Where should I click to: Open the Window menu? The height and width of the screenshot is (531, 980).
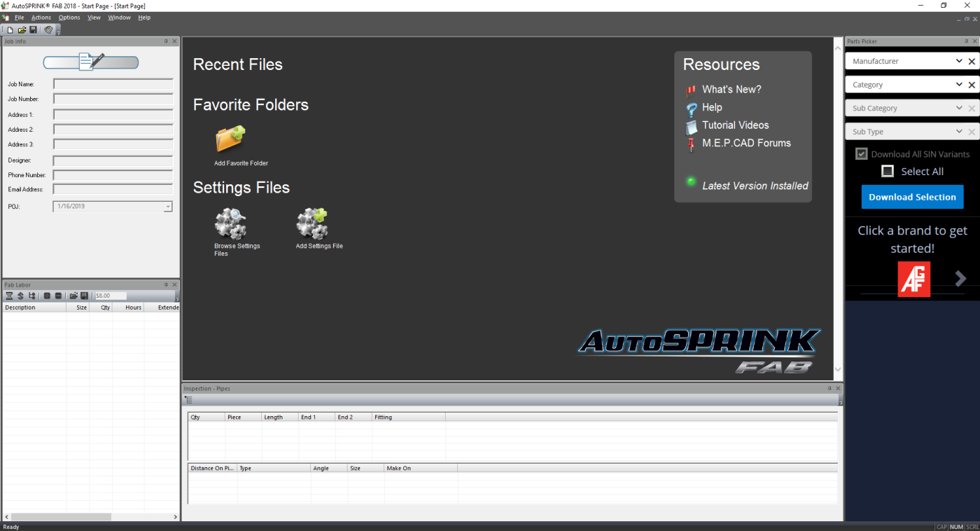120,18
